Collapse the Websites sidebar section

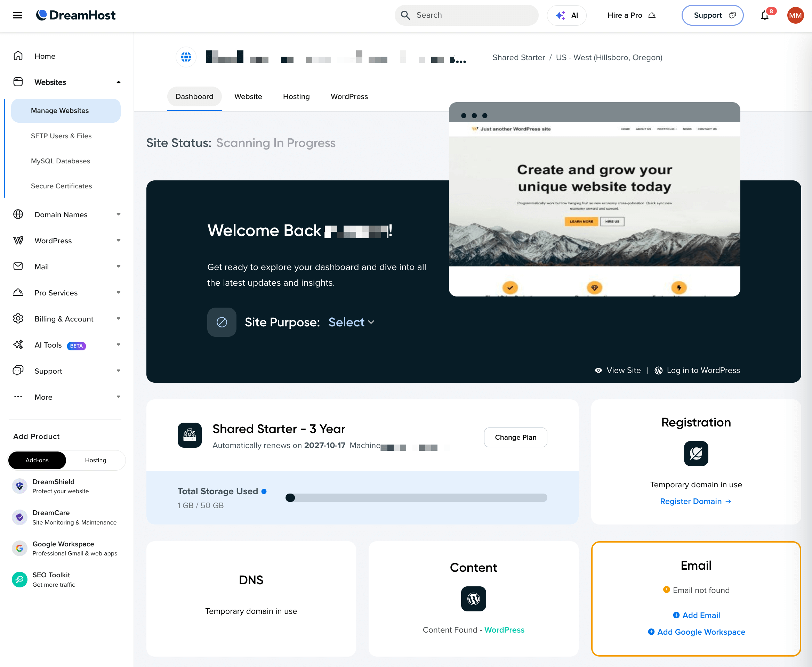119,82
